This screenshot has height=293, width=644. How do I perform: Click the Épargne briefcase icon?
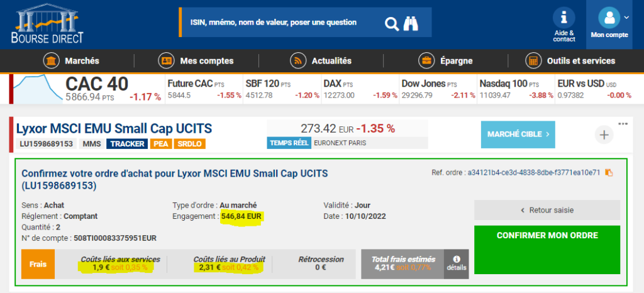pyautogui.click(x=426, y=61)
